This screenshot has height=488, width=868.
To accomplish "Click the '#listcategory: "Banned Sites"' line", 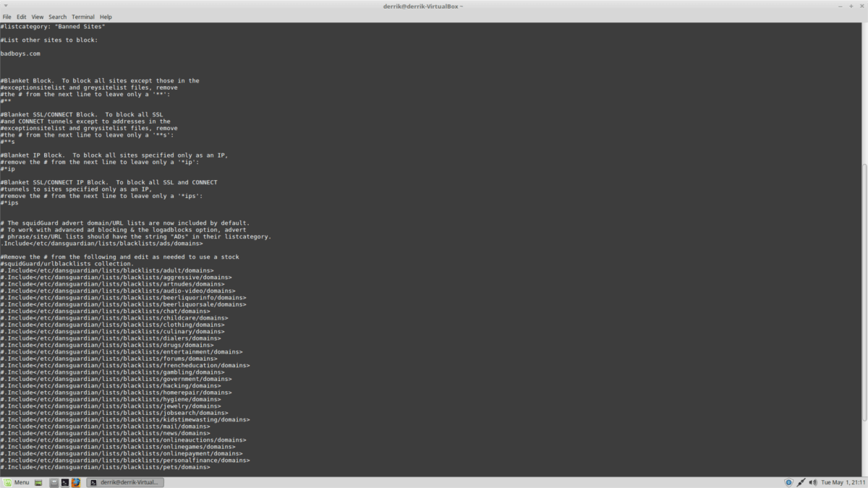I will (53, 27).
